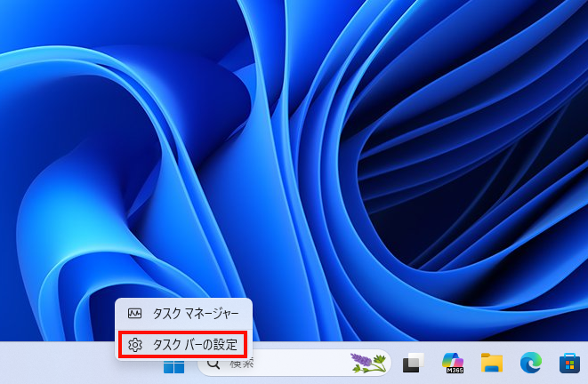The height and width of the screenshot is (384, 588).
Task: Open タスク マネージャー from context menu
Action: pos(183,314)
